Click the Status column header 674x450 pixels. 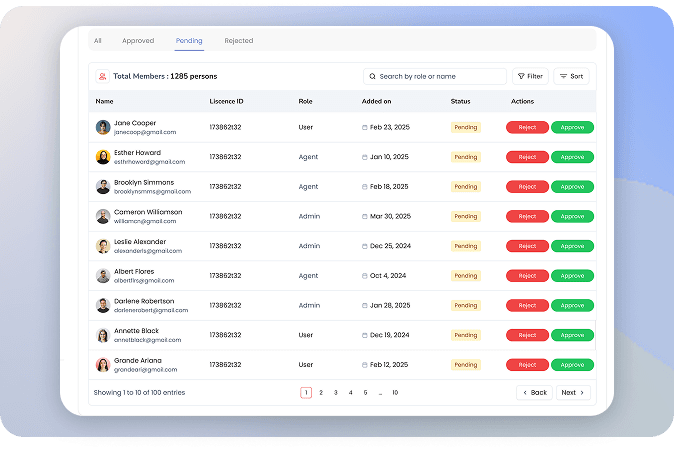coord(460,101)
